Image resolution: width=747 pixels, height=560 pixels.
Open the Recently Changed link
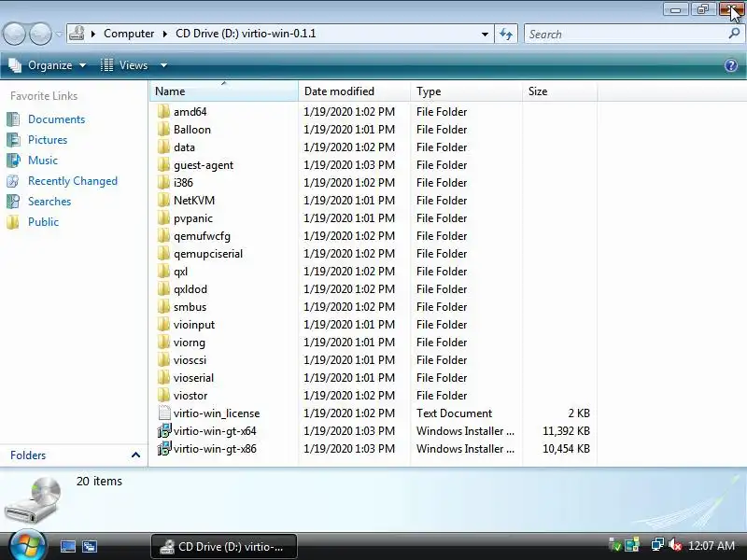pyautogui.click(x=73, y=181)
